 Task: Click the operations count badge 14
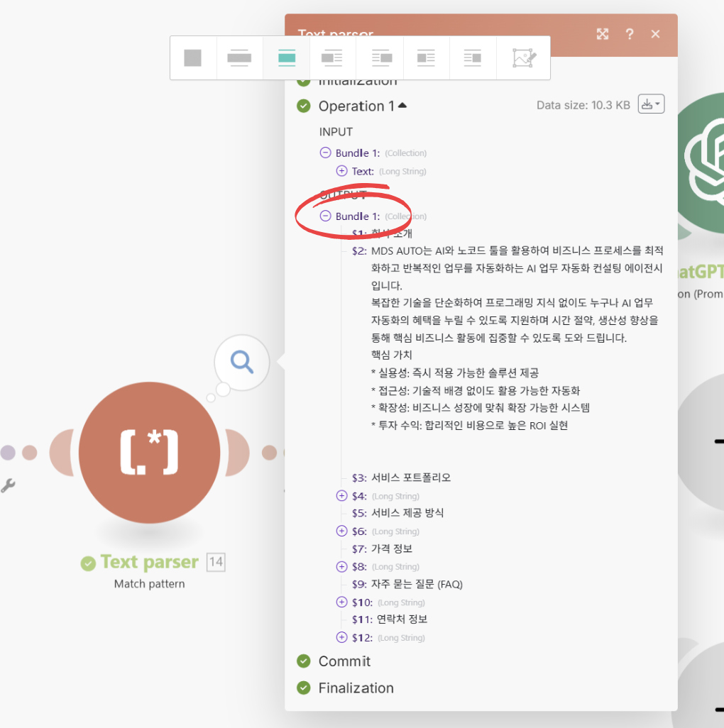click(216, 562)
